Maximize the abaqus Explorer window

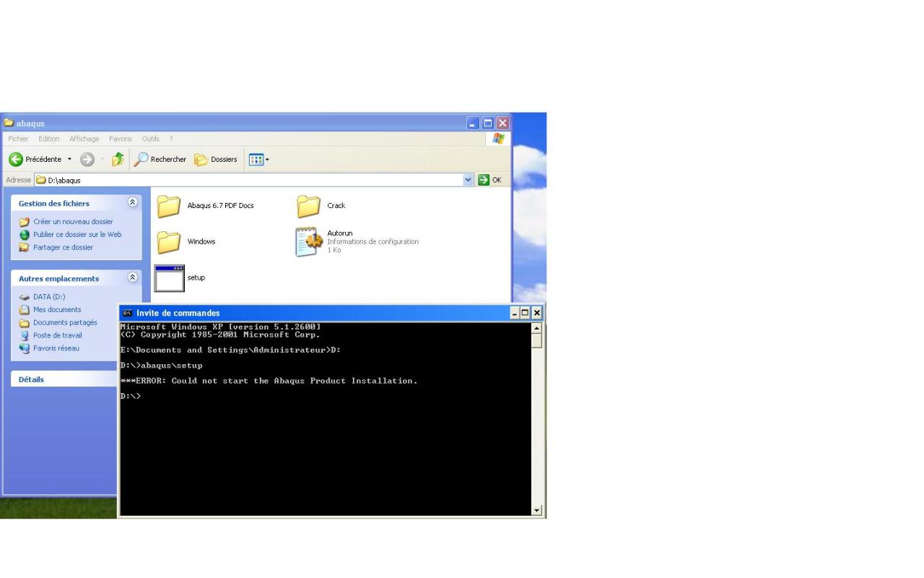click(488, 124)
